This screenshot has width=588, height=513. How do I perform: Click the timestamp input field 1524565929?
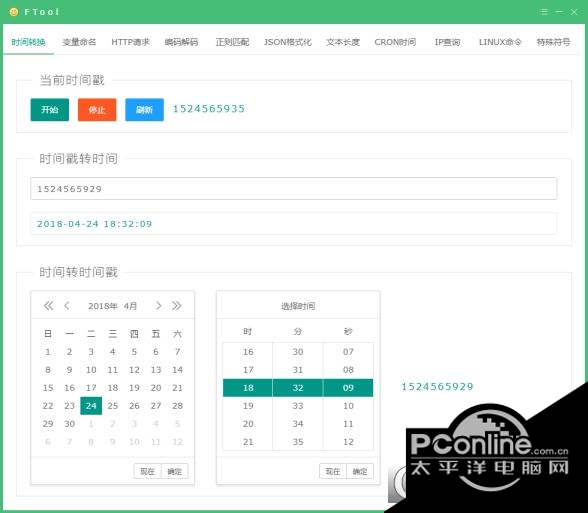point(294,189)
